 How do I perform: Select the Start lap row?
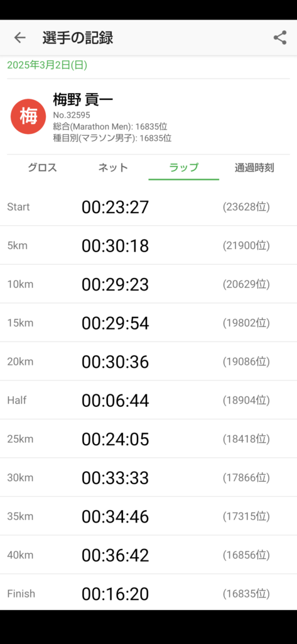click(148, 206)
